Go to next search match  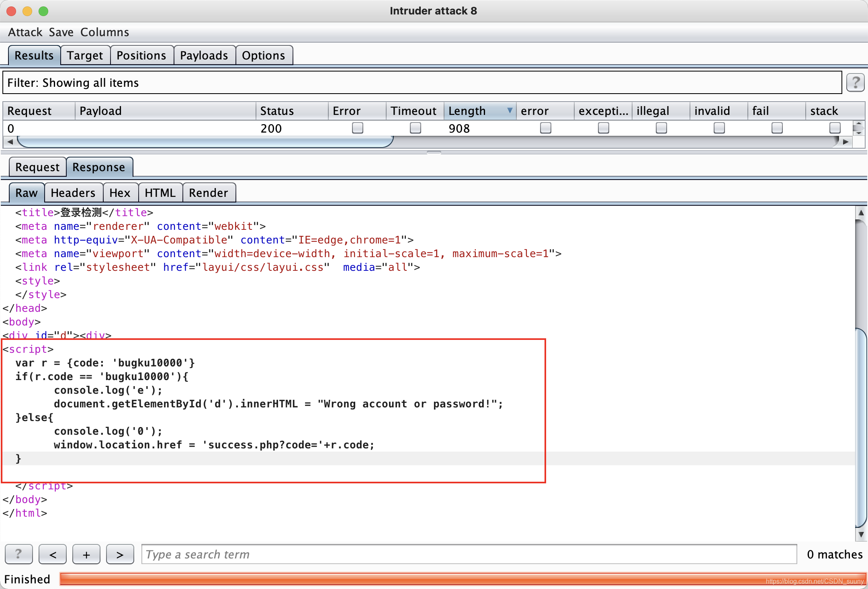point(120,554)
